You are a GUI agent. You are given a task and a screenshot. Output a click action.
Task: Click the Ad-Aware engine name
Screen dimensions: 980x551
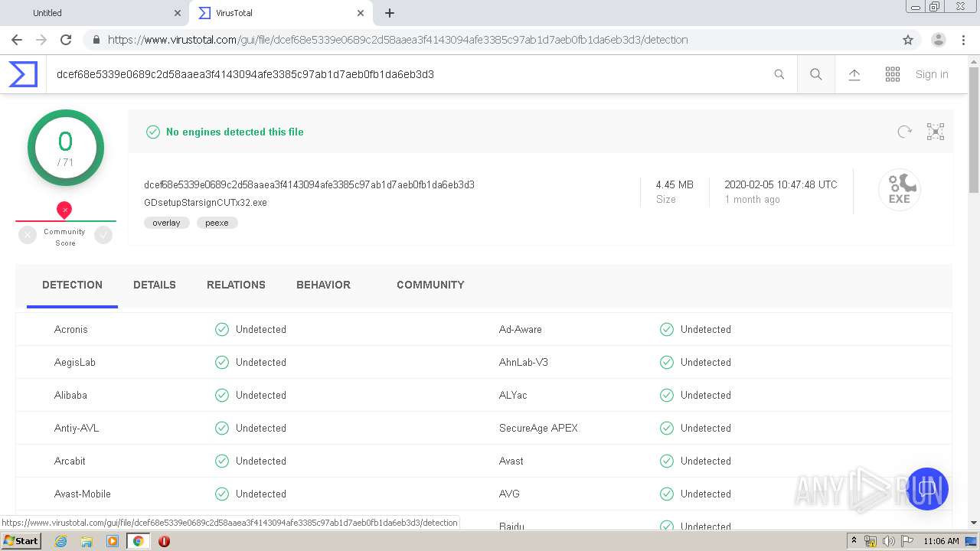click(521, 329)
